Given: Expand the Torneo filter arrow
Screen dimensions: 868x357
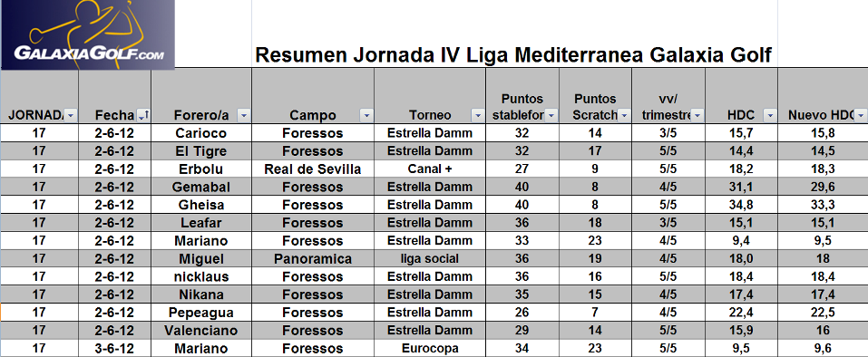Looking at the screenshot, I should pos(478,115).
